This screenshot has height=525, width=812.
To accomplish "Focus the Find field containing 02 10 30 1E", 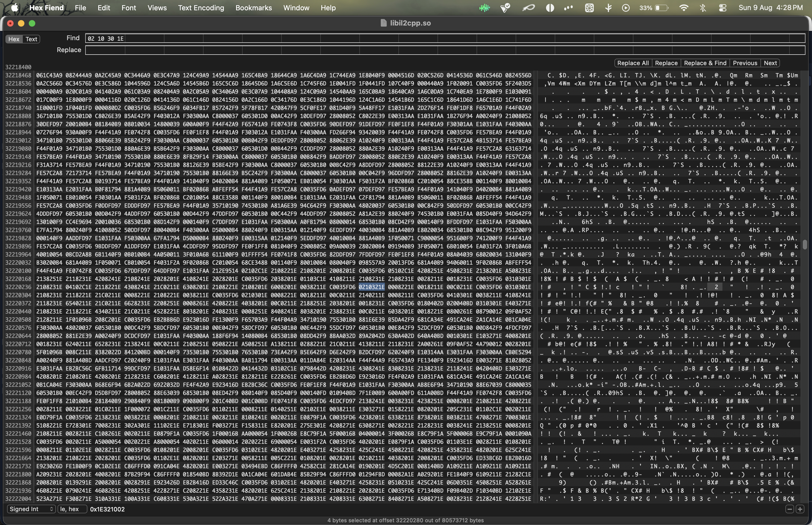I will click(x=445, y=38).
